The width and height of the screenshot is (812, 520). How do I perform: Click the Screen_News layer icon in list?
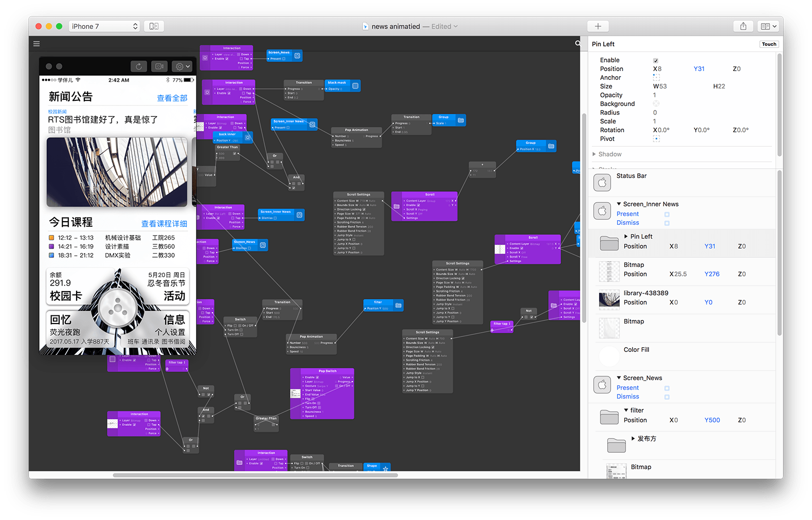pos(602,385)
